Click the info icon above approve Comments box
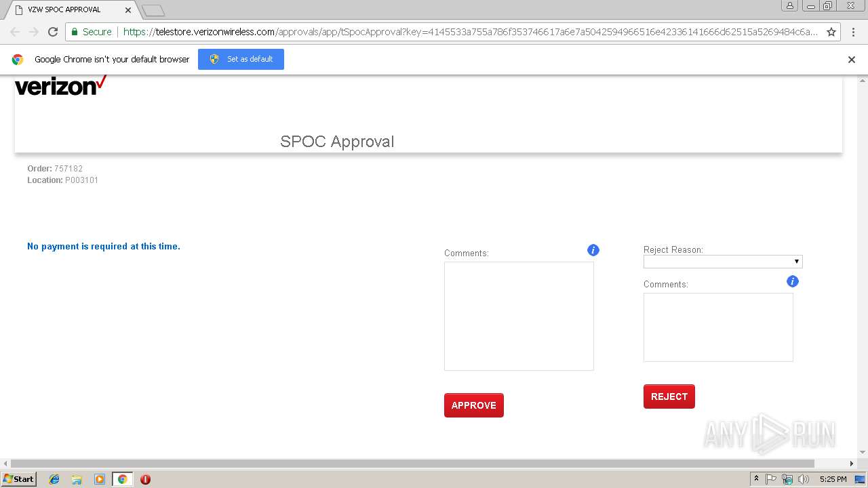This screenshot has height=488, width=868. tap(593, 250)
